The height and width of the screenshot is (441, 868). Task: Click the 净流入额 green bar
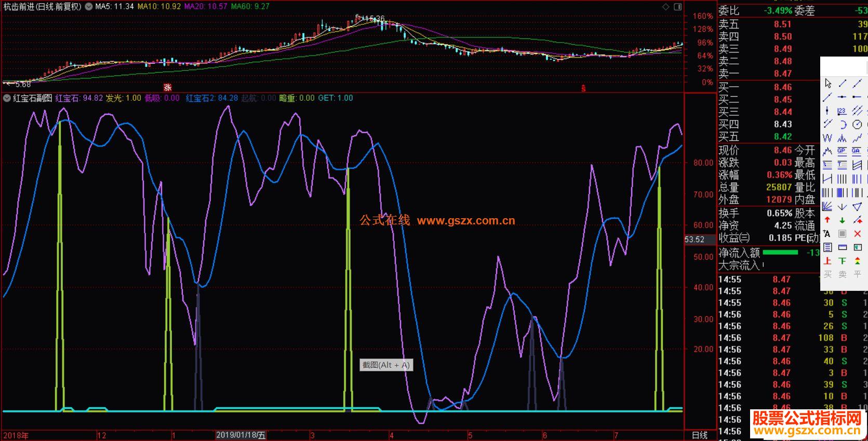pyautogui.click(x=780, y=252)
